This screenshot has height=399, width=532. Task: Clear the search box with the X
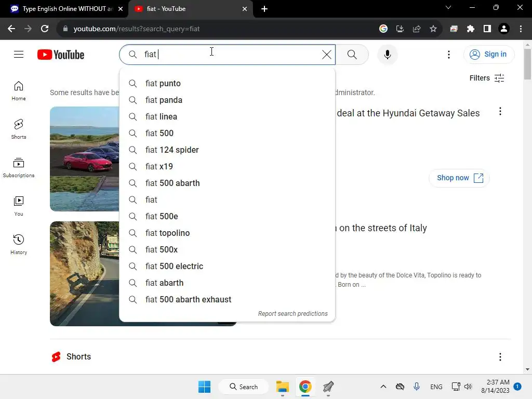pyautogui.click(x=326, y=54)
